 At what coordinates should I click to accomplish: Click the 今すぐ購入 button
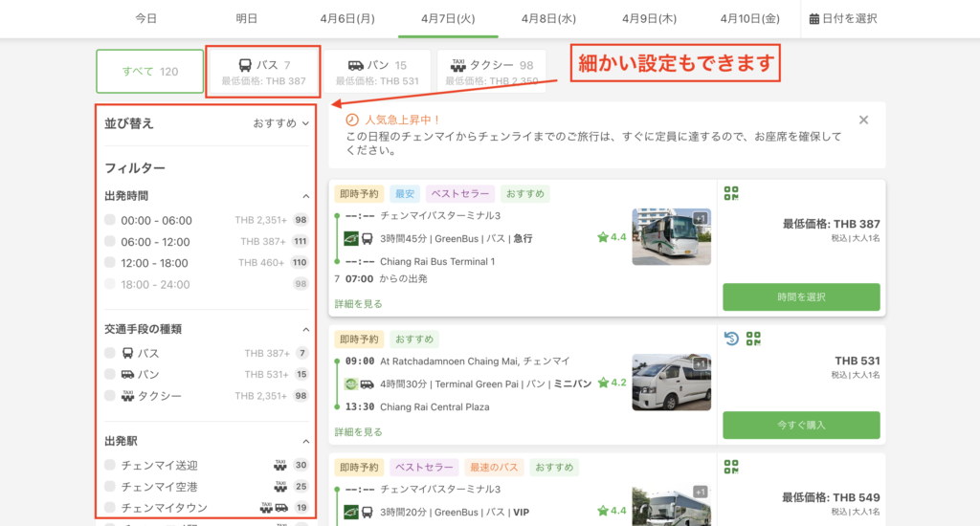tap(801, 425)
